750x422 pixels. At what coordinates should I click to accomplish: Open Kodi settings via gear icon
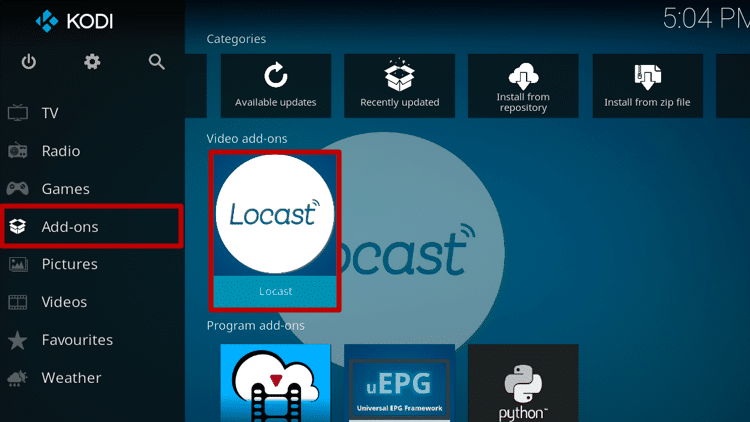pos(92,62)
